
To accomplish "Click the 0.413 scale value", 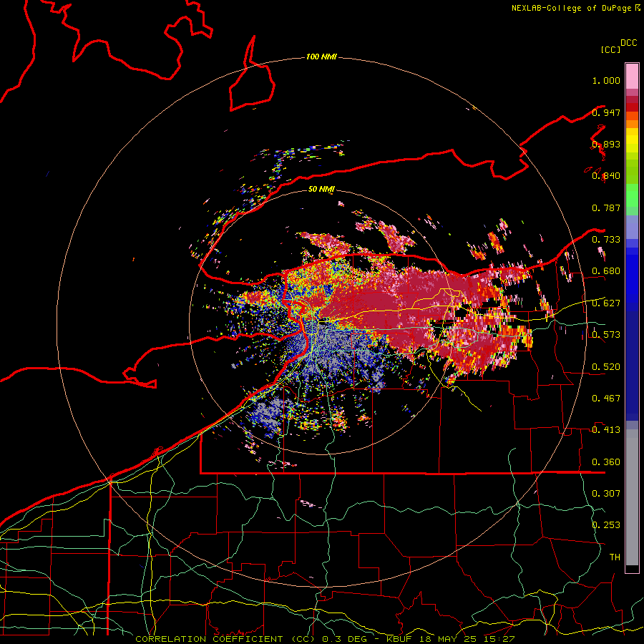I will click(x=606, y=429).
